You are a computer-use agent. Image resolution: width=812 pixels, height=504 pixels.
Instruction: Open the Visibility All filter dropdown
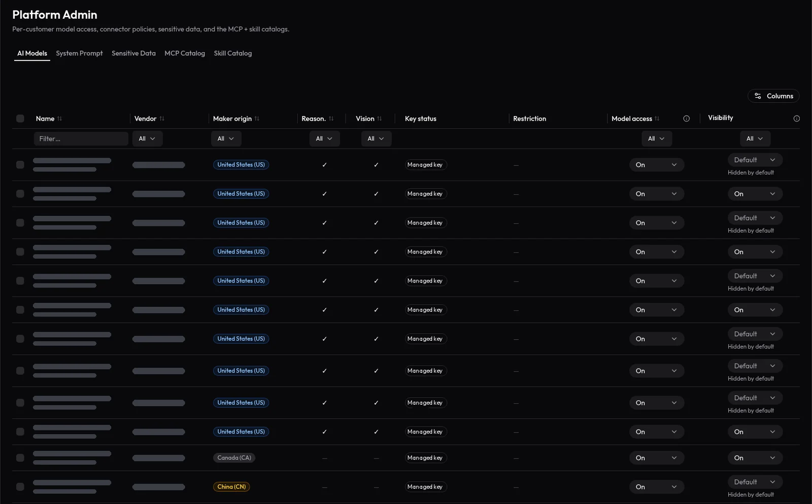pyautogui.click(x=755, y=138)
